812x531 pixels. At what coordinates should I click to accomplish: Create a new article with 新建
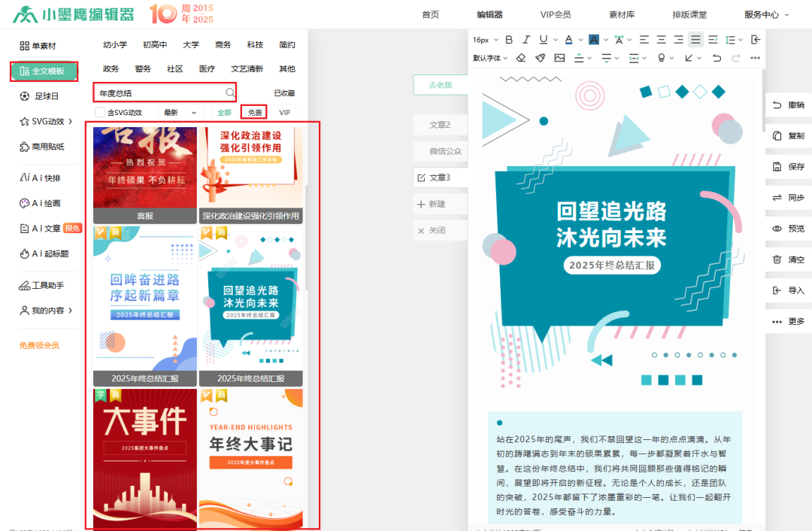click(440, 204)
